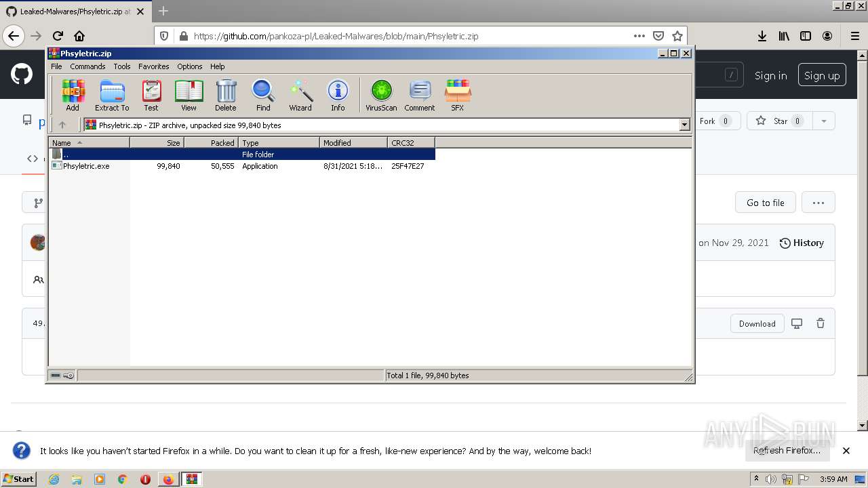Reload the Firefox page
The width and height of the screenshot is (868, 488).
tap(58, 36)
